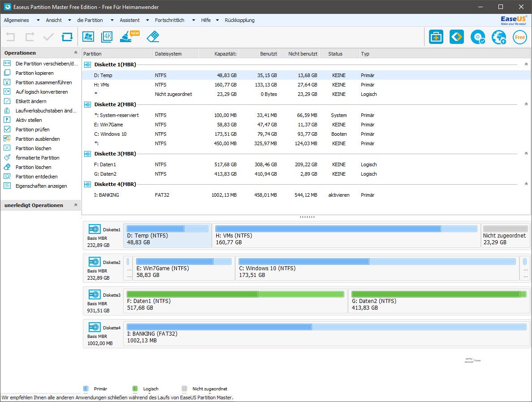Click the blue Primär legend swatch

[x=86, y=389]
